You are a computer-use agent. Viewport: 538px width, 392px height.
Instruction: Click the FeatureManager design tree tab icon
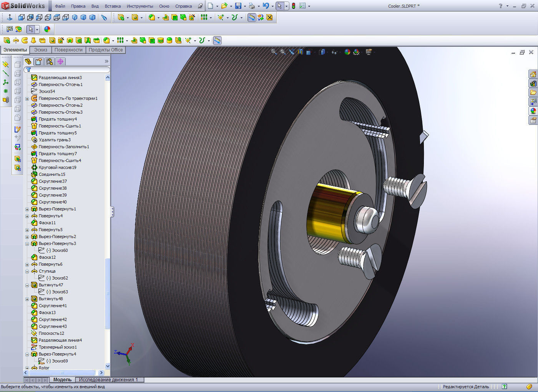point(28,61)
